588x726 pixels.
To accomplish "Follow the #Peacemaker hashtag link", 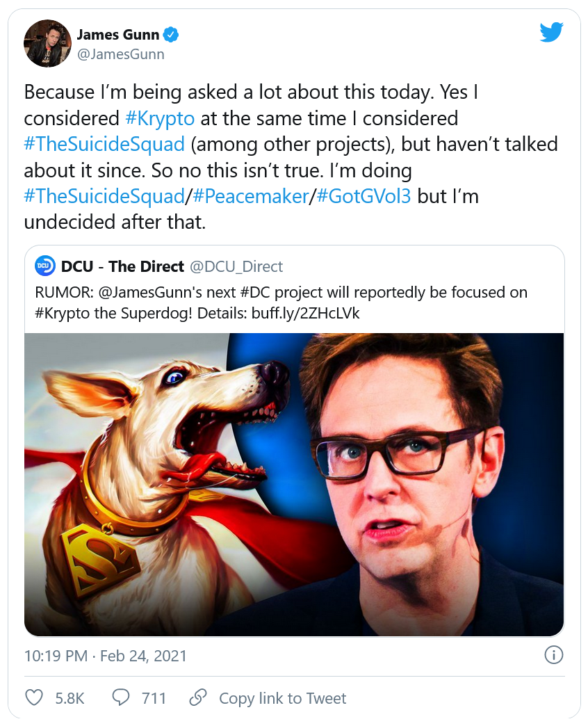I will 250,195.
